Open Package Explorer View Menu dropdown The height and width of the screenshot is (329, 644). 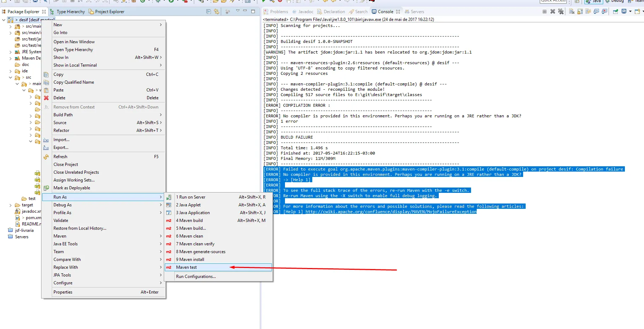click(x=237, y=11)
